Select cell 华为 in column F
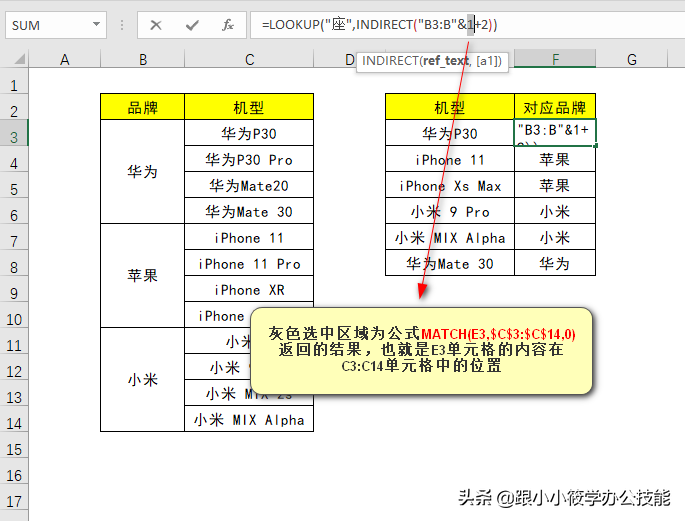 tap(555, 263)
